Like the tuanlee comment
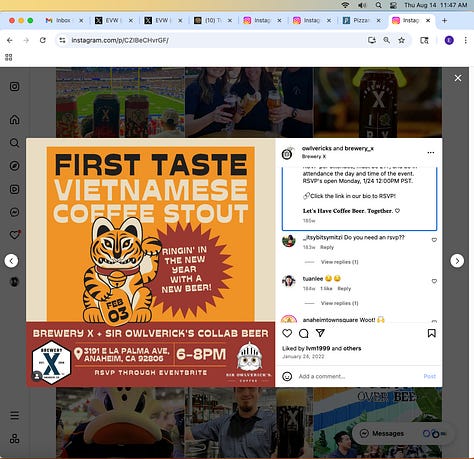Screen dimensions: 474x459 pyautogui.click(x=434, y=281)
